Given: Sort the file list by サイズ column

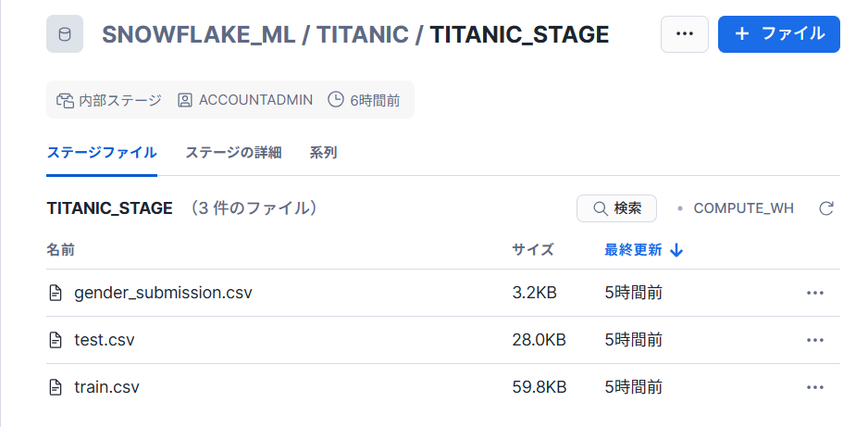Looking at the screenshot, I should (533, 250).
